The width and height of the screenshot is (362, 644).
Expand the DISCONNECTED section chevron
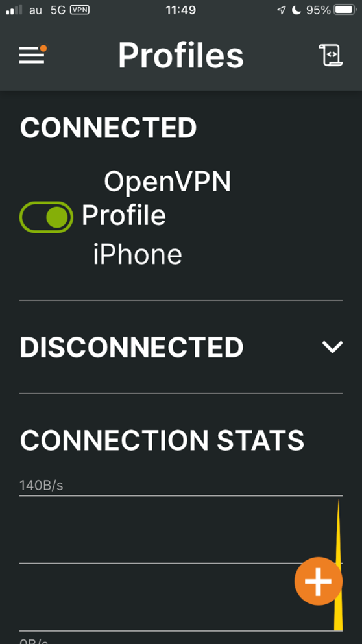click(x=332, y=347)
